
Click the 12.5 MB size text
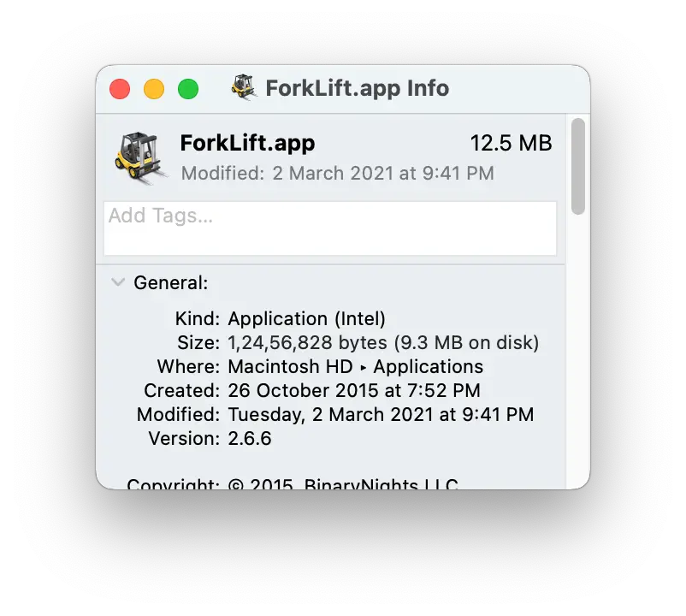(x=511, y=144)
